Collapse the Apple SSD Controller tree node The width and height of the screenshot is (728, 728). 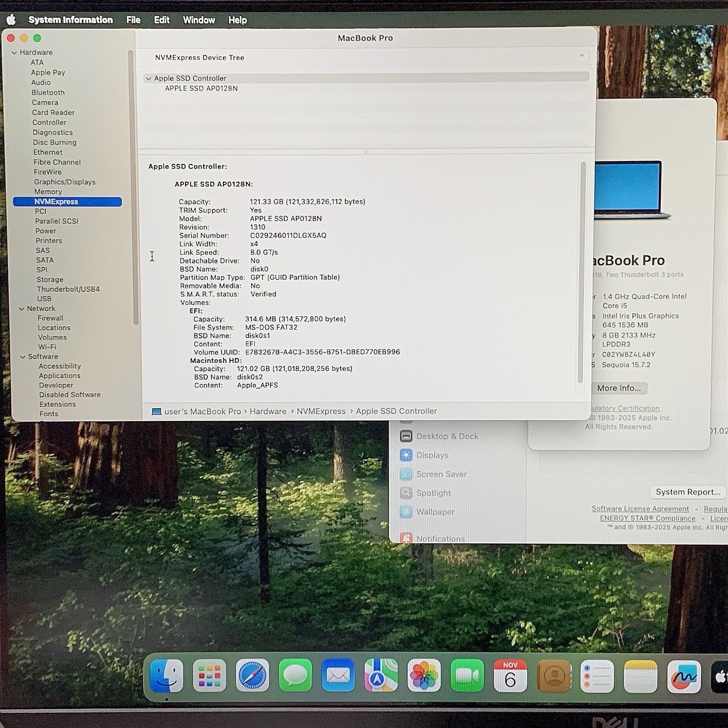148,79
